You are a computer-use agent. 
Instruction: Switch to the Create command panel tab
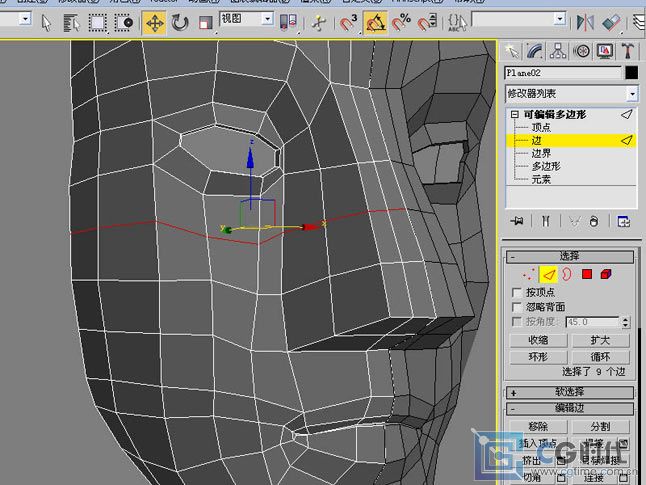coord(512,52)
